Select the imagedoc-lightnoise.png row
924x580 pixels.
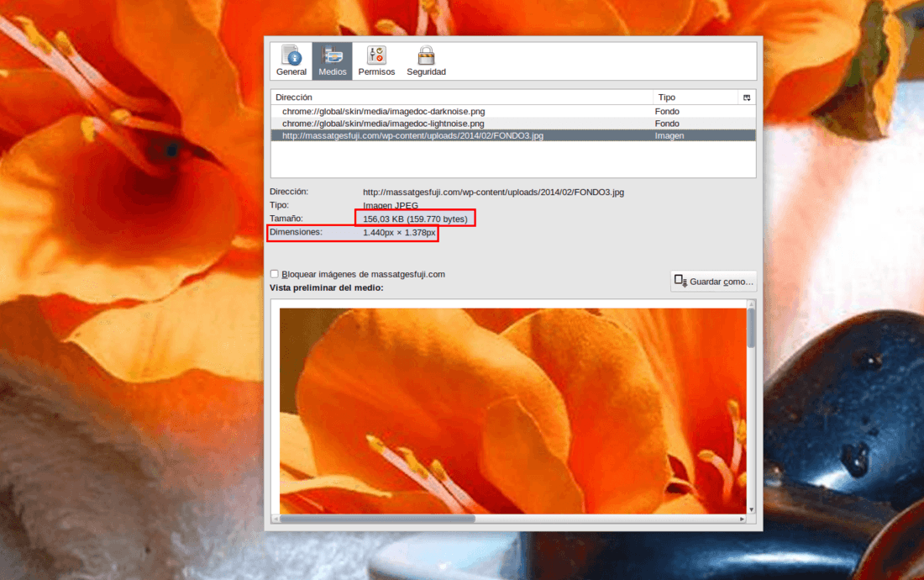tap(512, 124)
